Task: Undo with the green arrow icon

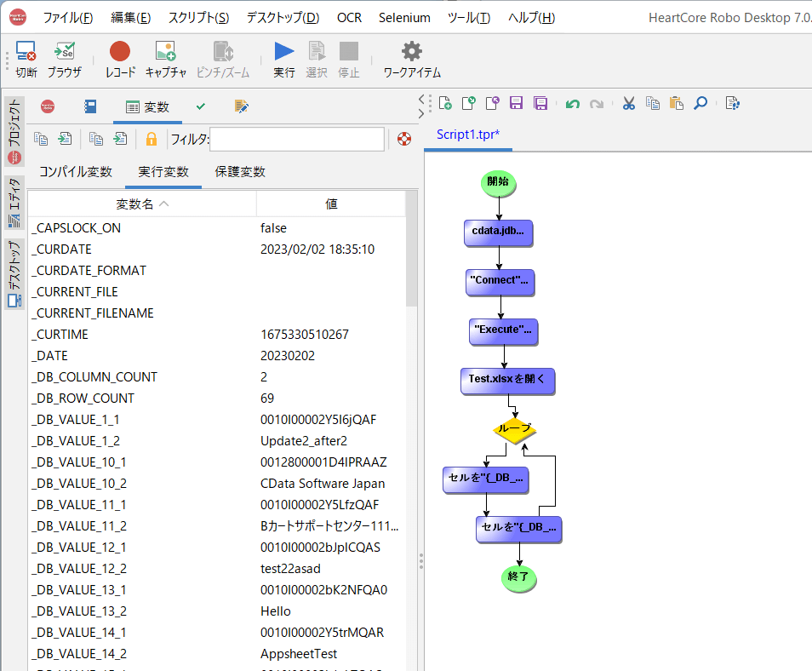Action: coord(573,104)
